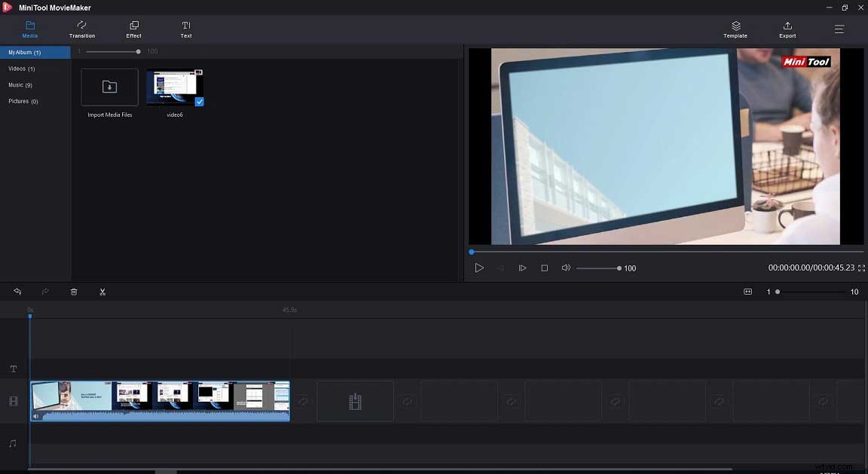This screenshot has height=474, width=868.
Task: Uncheck the video6 clip checkmark
Action: 199,102
